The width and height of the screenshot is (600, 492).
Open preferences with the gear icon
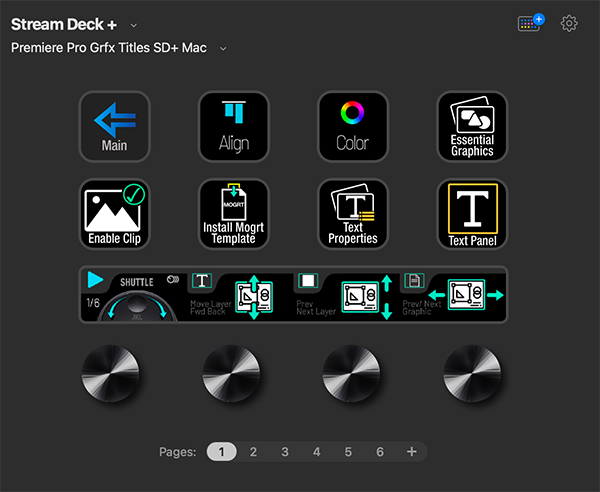click(569, 24)
